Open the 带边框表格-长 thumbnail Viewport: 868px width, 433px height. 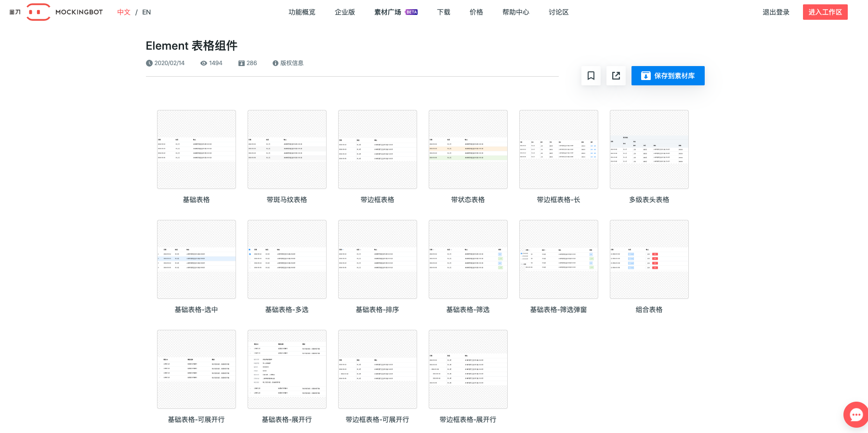[559, 149]
